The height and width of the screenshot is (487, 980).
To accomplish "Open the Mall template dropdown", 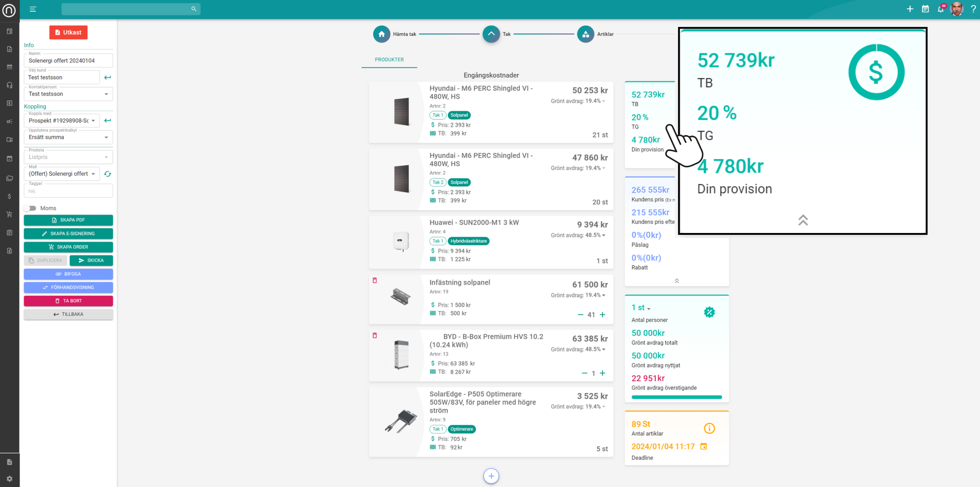I will 62,174.
